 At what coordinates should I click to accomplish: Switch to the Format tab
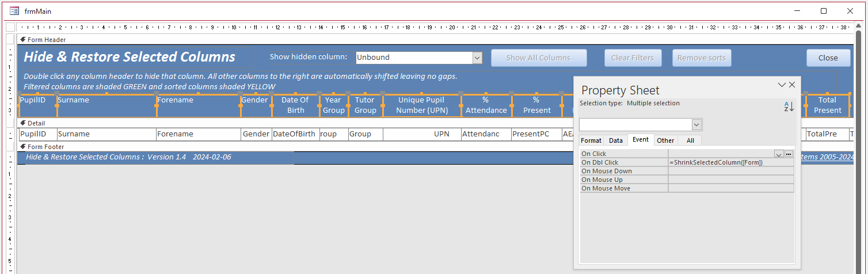[x=591, y=140]
